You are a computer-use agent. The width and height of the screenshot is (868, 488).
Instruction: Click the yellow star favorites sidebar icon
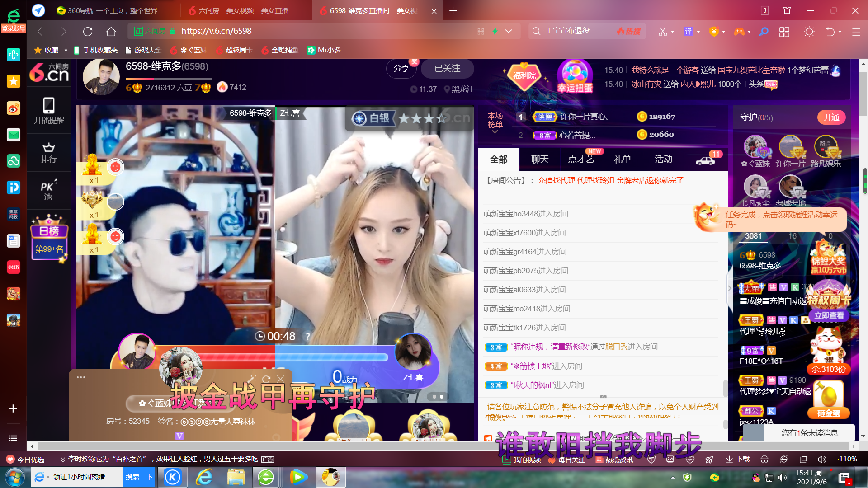[x=14, y=81]
